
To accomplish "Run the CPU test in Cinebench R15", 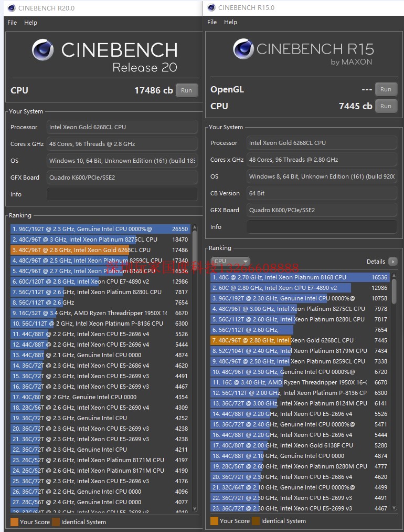I will 386,106.
